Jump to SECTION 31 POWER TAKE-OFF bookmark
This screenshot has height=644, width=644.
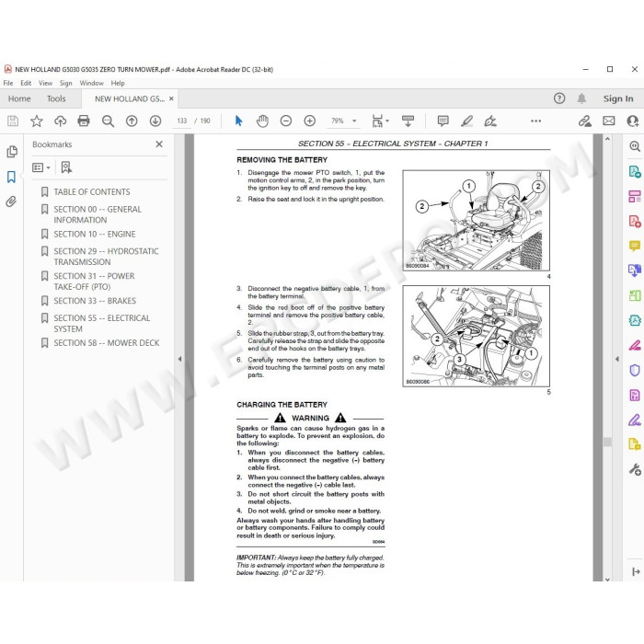pos(94,282)
